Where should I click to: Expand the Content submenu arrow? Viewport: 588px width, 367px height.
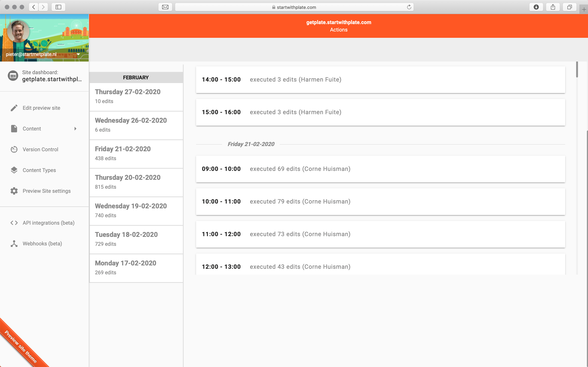pyautogui.click(x=75, y=129)
